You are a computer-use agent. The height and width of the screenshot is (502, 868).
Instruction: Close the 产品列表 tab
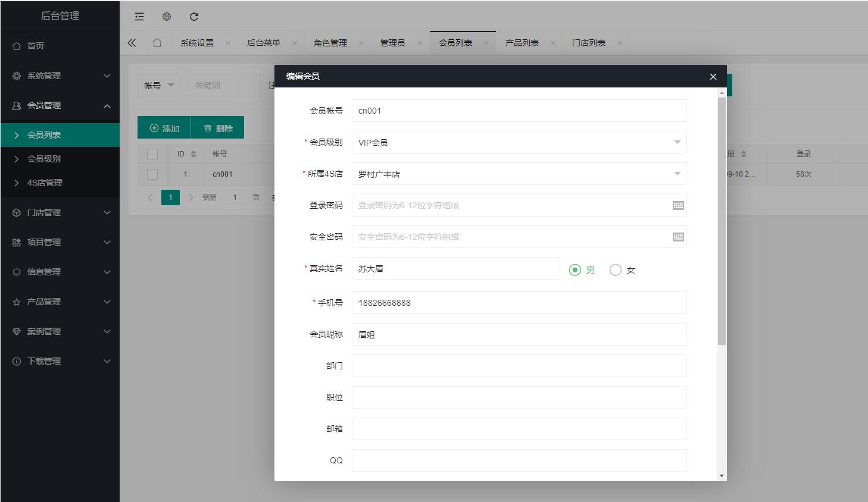553,43
